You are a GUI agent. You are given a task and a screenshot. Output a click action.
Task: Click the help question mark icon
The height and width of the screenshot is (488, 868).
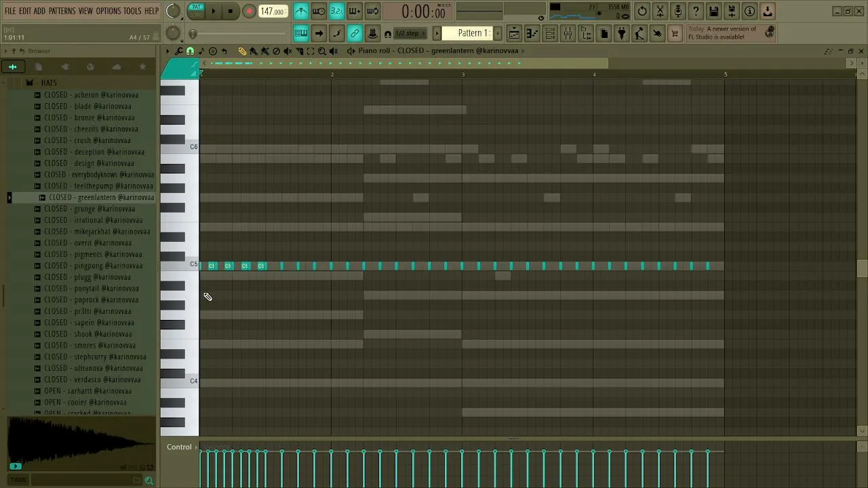pyautogui.click(x=696, y=11)
